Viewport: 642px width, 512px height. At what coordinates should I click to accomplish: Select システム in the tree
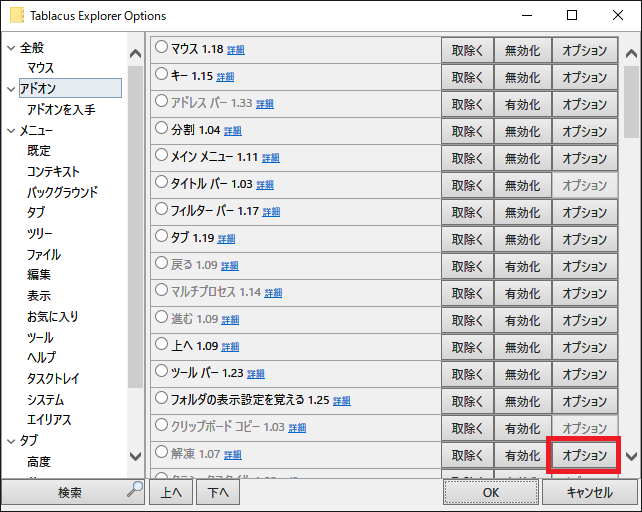[x=46, y=400]
